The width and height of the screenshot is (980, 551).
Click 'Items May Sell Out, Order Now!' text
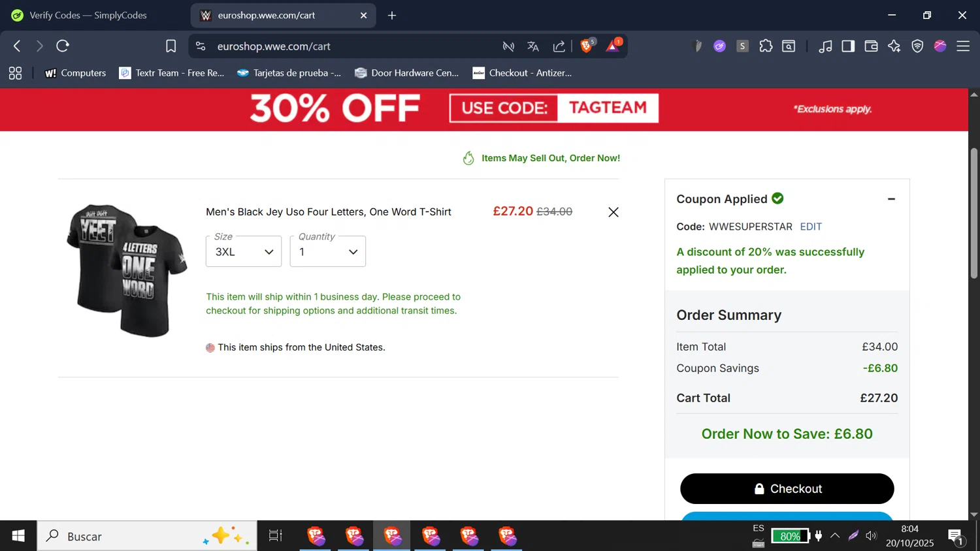click(x=551, y=158)
